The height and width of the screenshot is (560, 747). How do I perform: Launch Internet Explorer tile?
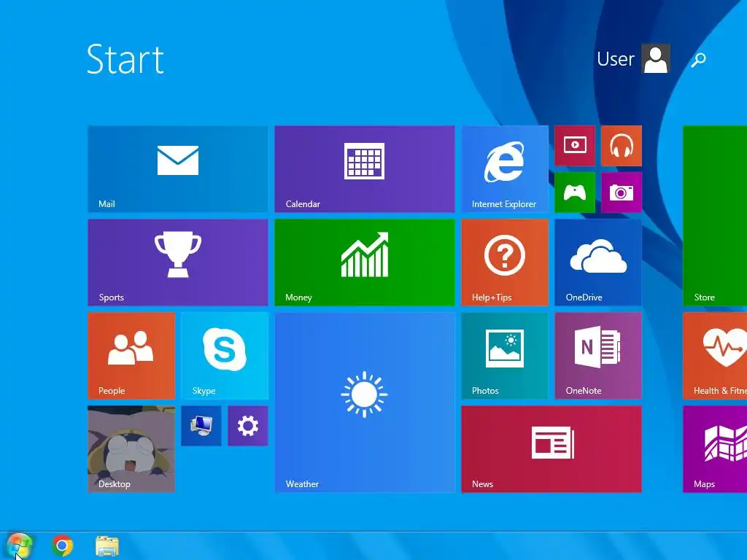click(x=505, y=169)
